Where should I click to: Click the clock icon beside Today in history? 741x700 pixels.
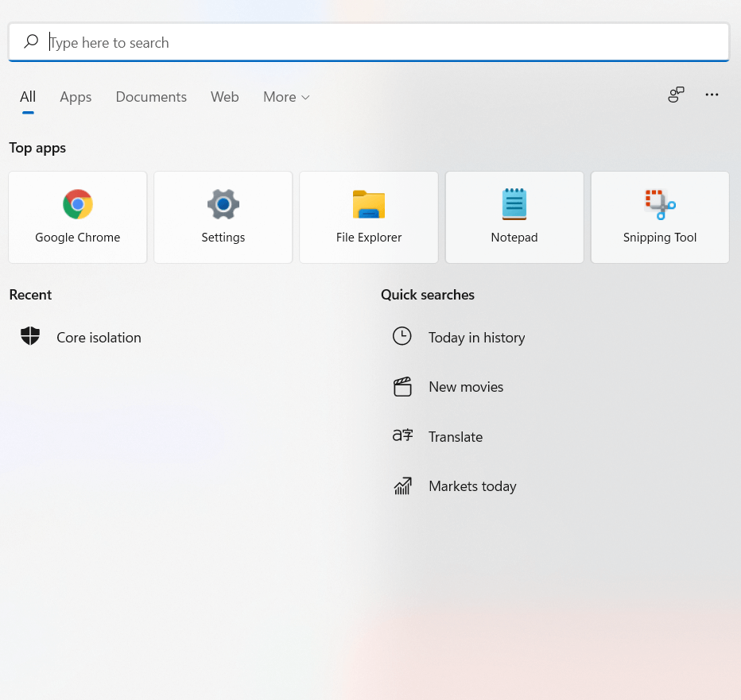(x=402, y=336)
